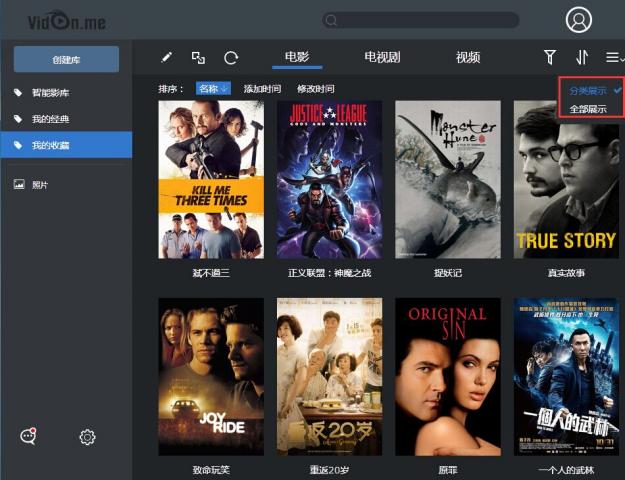The height and width of the screenshot is (480, 625).
Task: Select the pencil edit tool
Action: click(167, 57)
